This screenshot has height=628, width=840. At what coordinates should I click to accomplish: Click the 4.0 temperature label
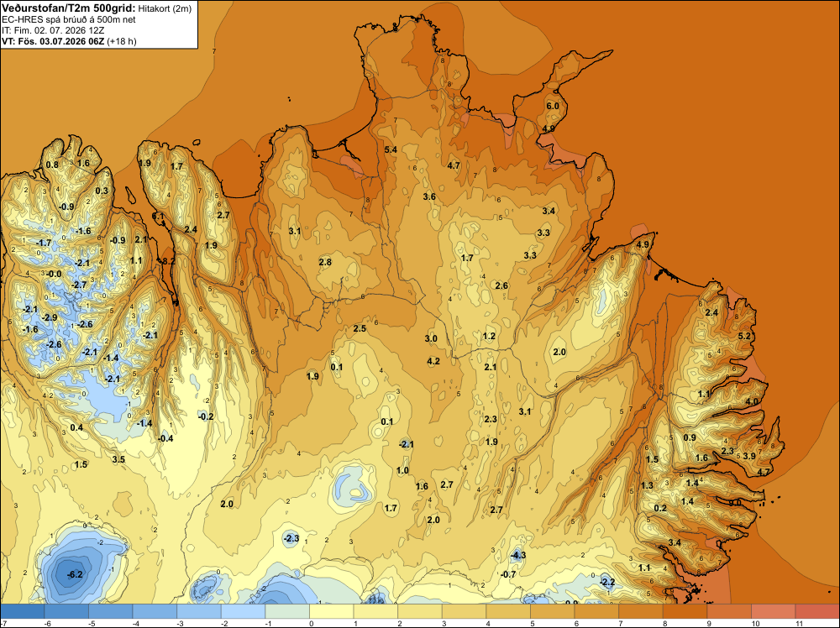752,401
